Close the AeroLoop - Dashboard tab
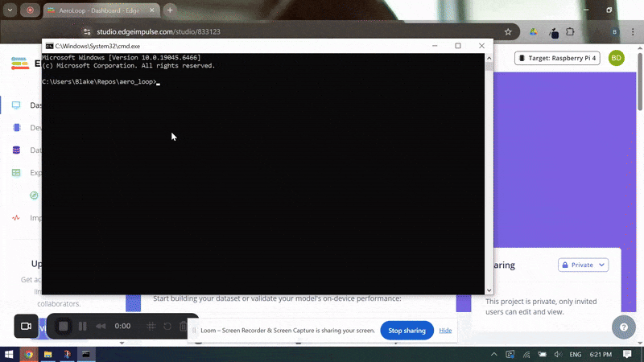 151,10
